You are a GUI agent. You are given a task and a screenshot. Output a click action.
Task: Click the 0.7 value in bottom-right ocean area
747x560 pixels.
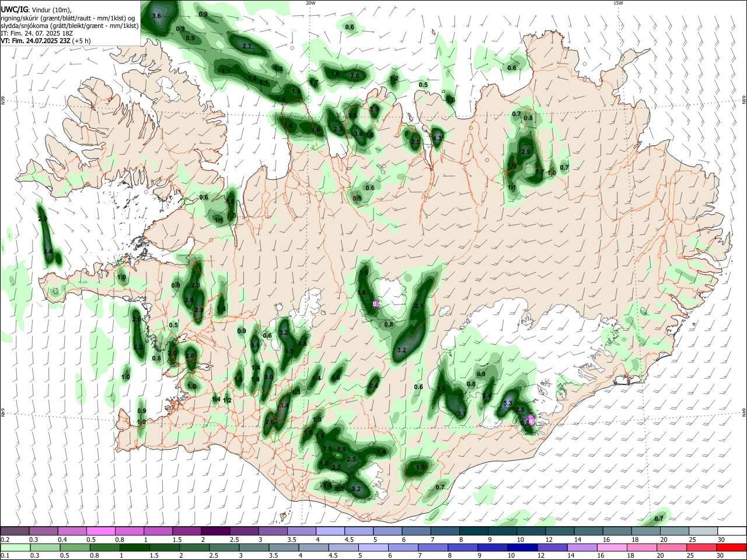coord(659,519)
